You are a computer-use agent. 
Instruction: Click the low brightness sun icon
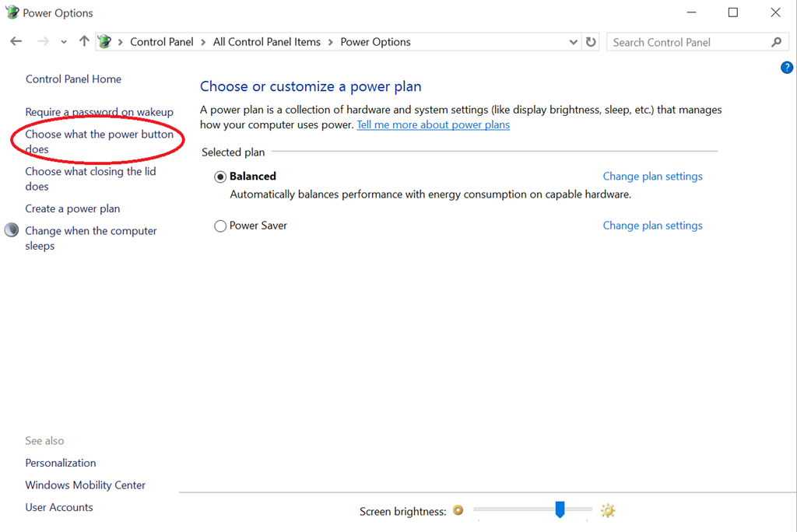pos(458,510)
